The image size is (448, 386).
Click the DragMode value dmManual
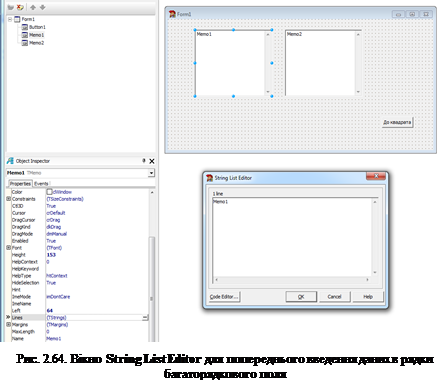click(57, 234)
